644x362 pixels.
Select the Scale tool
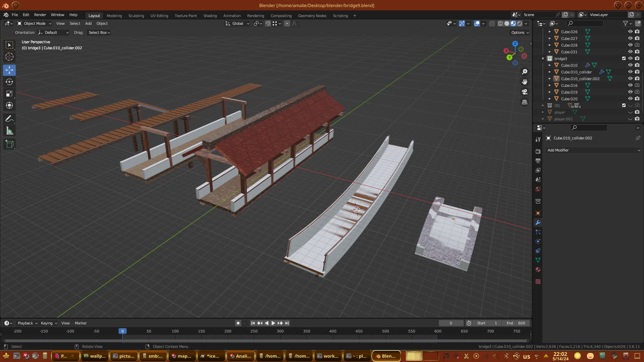tap(9, 94)
